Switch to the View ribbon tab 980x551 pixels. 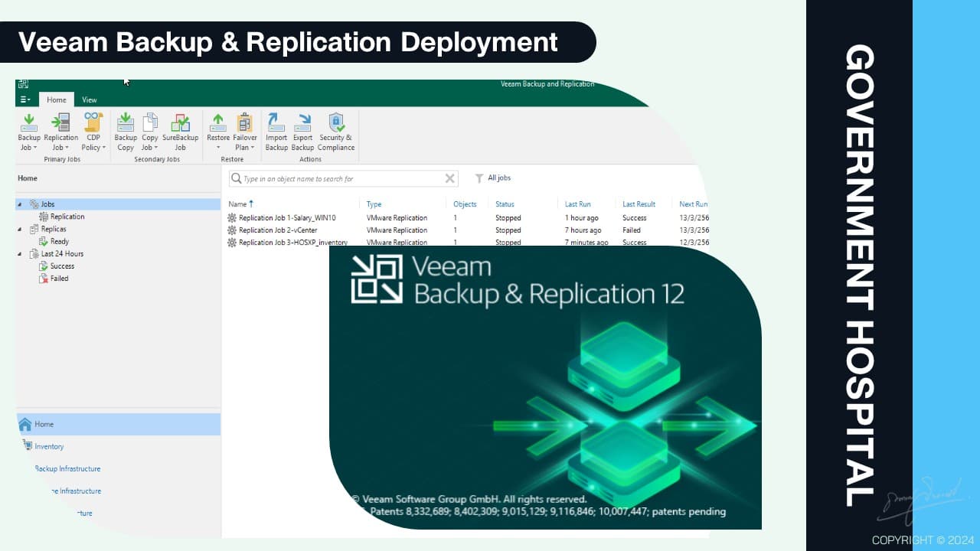pos(90,99)
